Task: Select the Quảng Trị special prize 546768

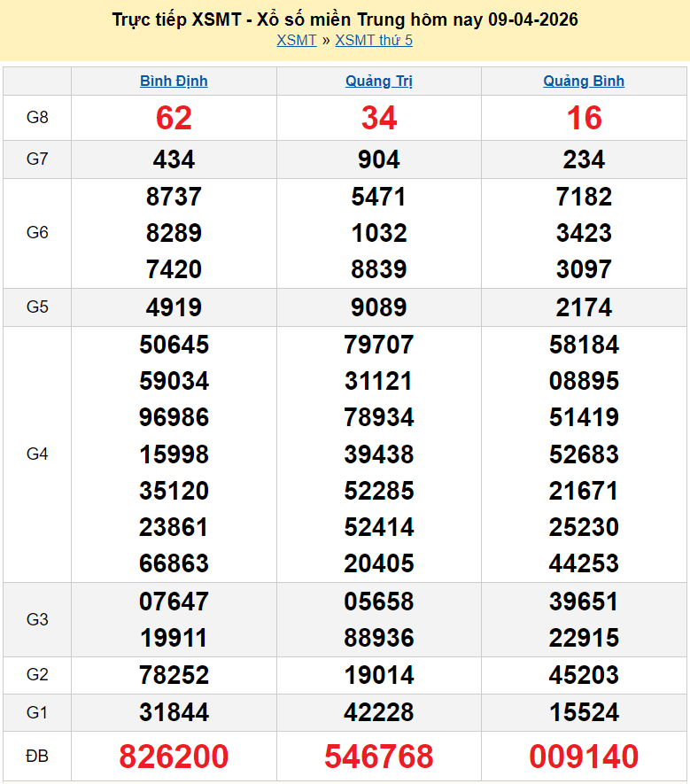Action: pyautogui.click(x=379, y=757)
